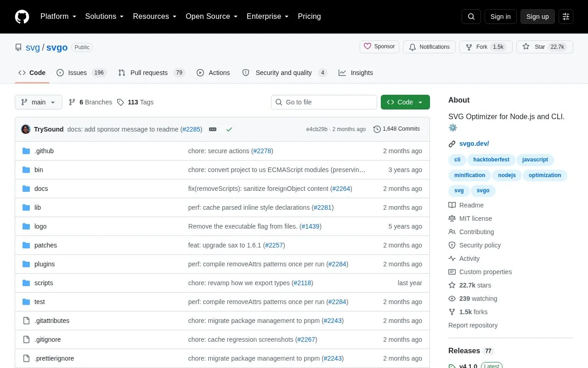Screen dimensions: 588x368
Task: Switch to the Actions tab
Action: coord(213,73)
